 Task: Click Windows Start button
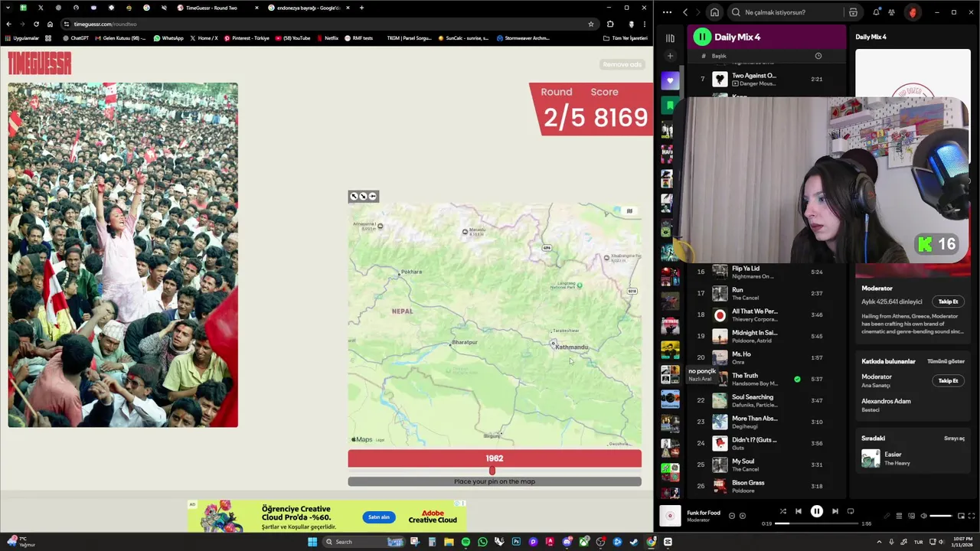[x=312, y=542]
